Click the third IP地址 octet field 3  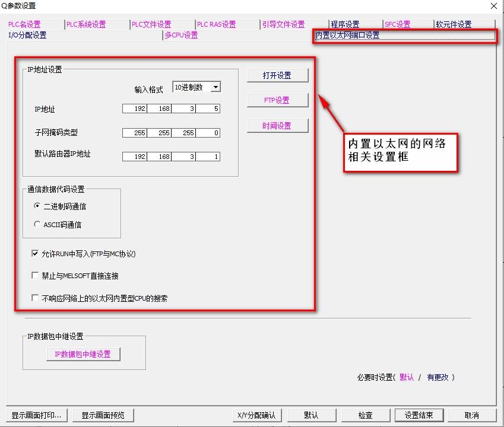point(183,109)
